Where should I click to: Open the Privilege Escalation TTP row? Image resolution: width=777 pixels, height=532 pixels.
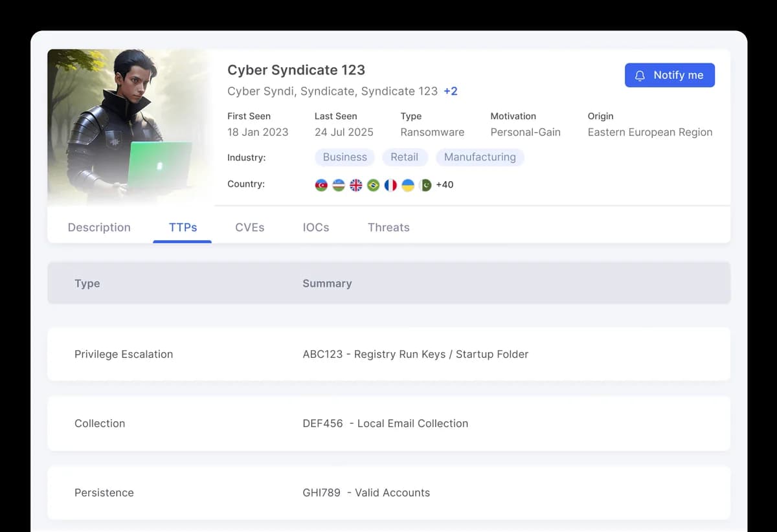pos(388,354)
